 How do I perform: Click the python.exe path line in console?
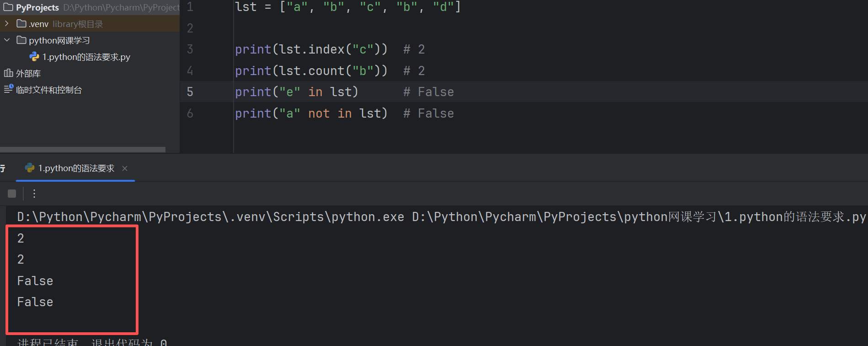pos(441,216)
